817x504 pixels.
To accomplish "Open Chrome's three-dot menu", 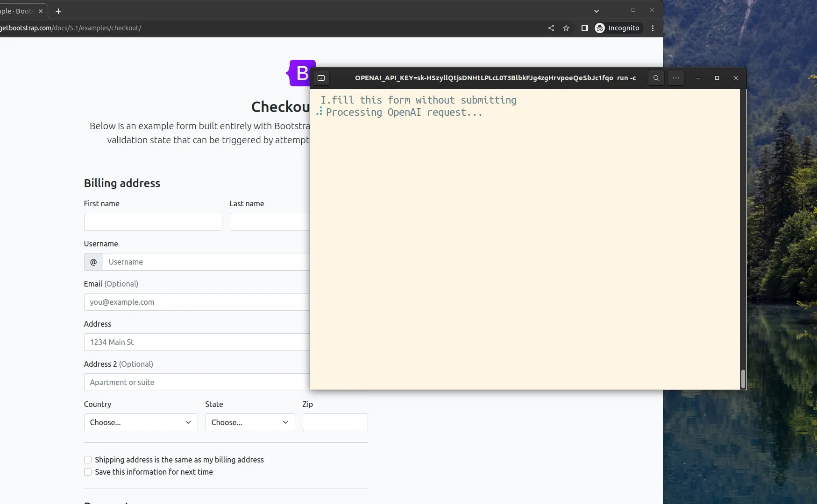I will 653,28.
